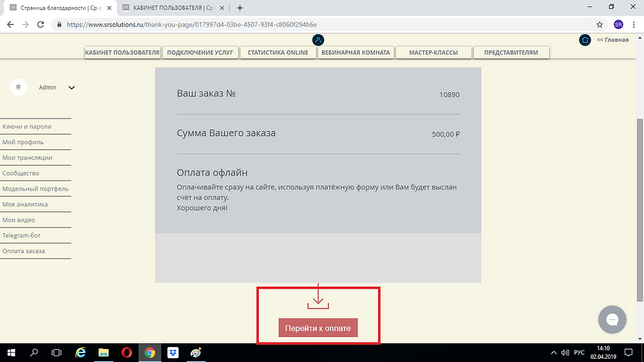Switch to Chrome on the taskbar
This screenshot has width=644, height=362.
(x=149, y=352)
